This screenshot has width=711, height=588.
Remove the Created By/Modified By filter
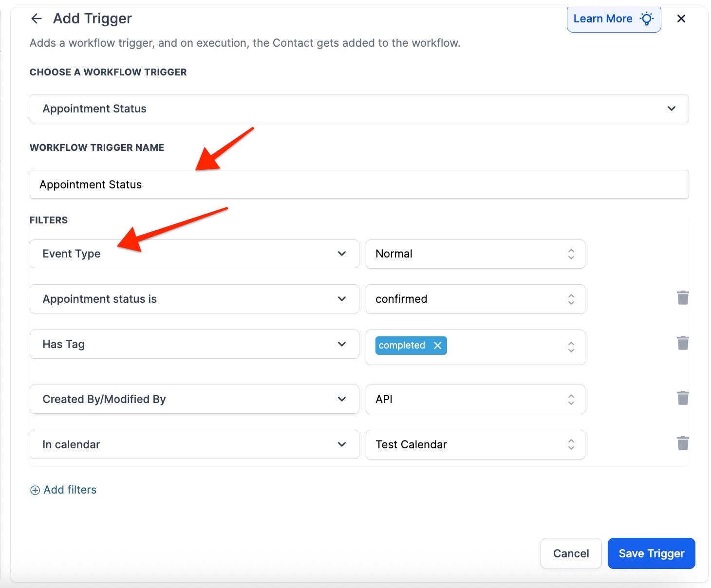point(683,398)
